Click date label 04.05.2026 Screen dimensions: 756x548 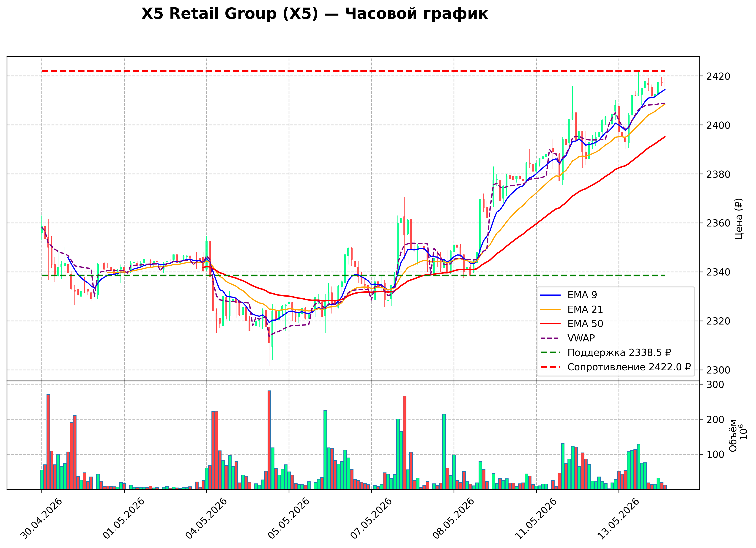[206, 519]
